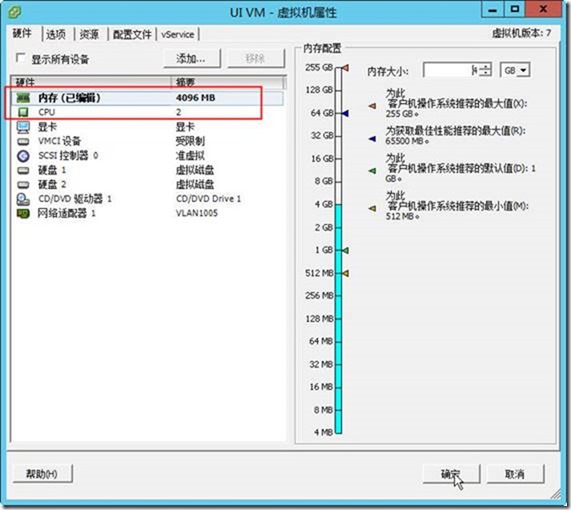Click the VMCI device icon
This screenshot has height=510, width=571.
click(x=23, y=141)
